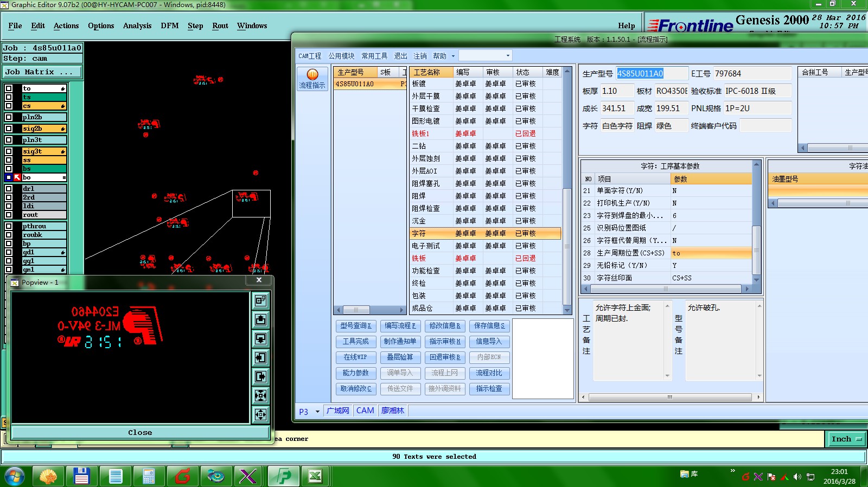Click the process list scroll-up arrow
This screenshot has height=487, width=868.
(567, 71)
